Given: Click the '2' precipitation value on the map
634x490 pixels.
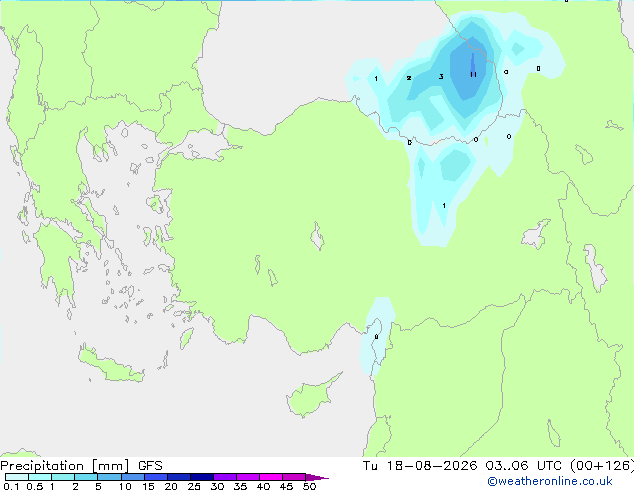Looking at the screenshot, I should point(409,78).
